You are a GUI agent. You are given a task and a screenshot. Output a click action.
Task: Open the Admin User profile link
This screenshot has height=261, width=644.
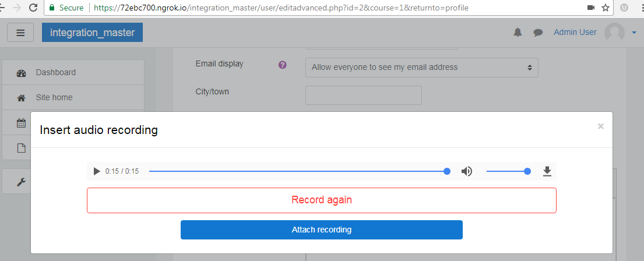tap(575, 32)
